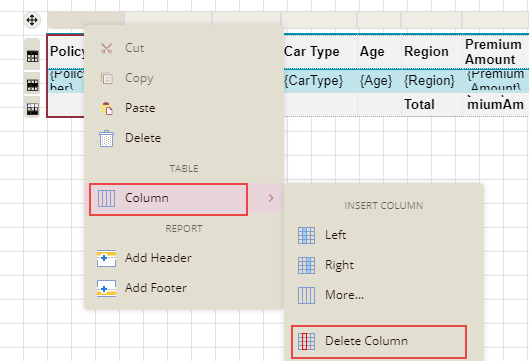Select the {CarType} detail cell
The width and height of the screenshot is (529, 361).
pyautogui.click(x=320, y=81)
